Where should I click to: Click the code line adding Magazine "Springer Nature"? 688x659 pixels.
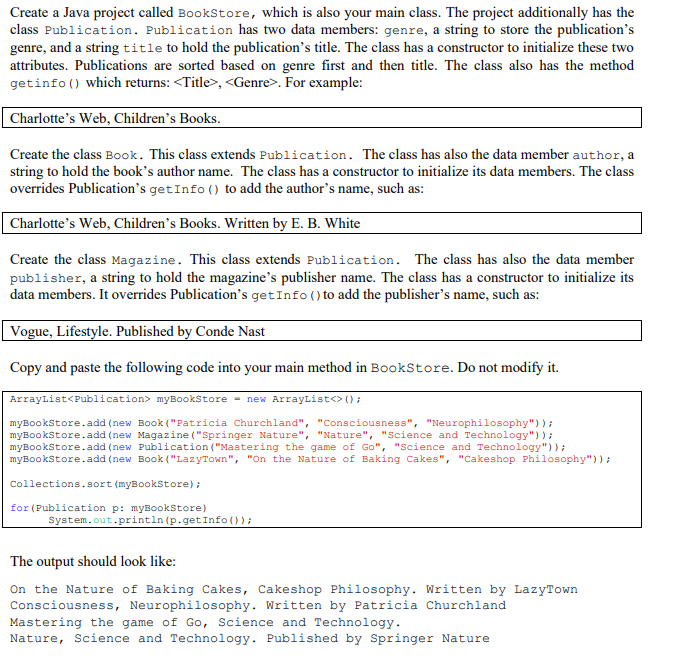tap(281, 435)
